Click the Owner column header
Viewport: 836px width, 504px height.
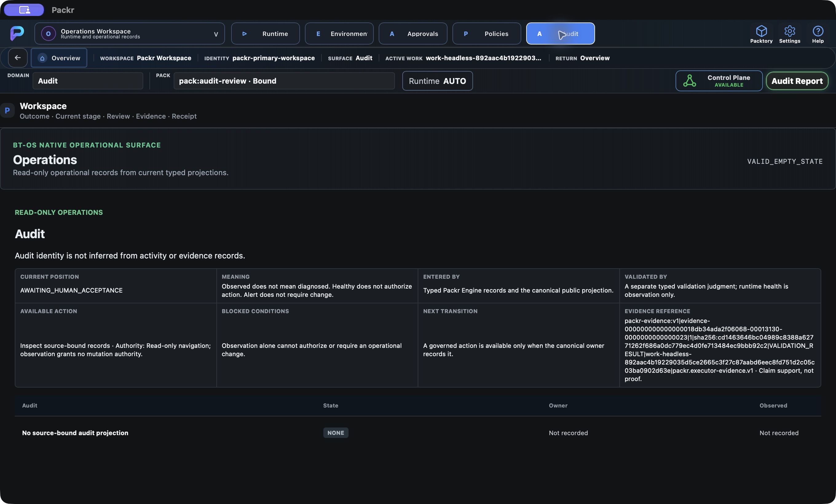tap(558, 405)
